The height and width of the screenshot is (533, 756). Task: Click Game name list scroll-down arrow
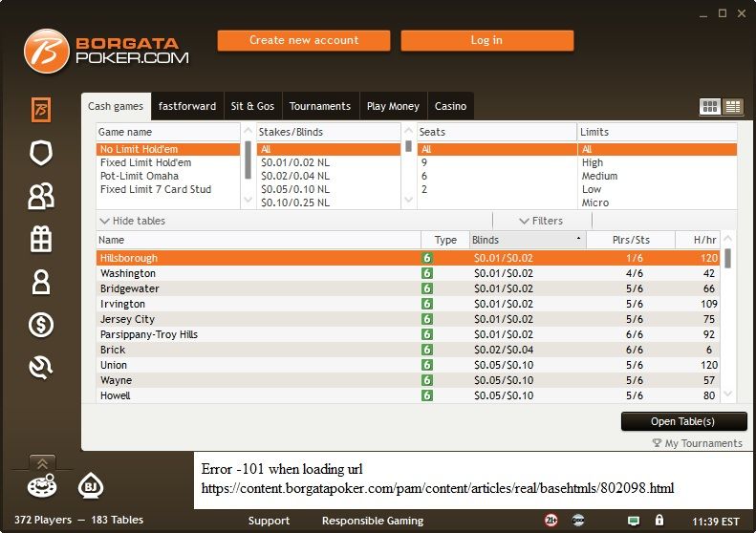tap(248, 199)
